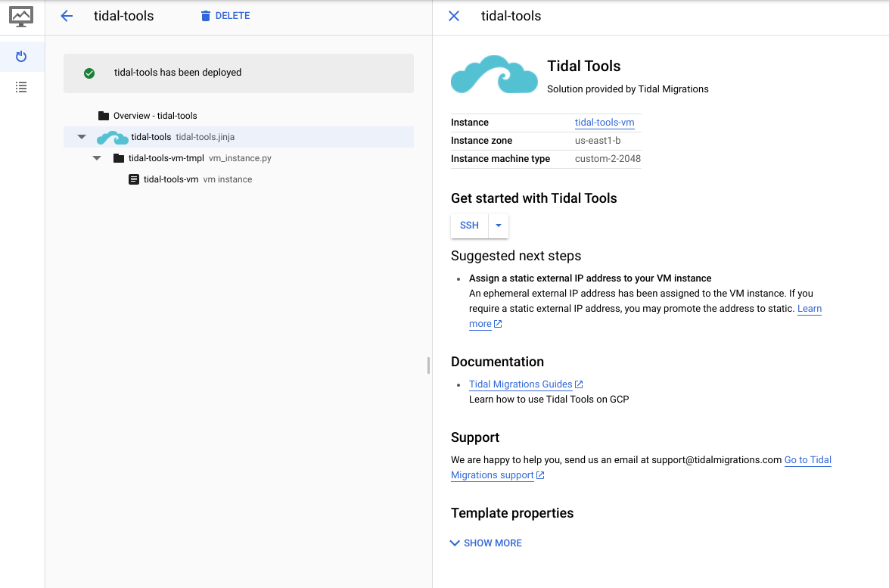Open the tidal-tools-vm instance link
This screenshot has height=588, width=889.
coord(604,123)
